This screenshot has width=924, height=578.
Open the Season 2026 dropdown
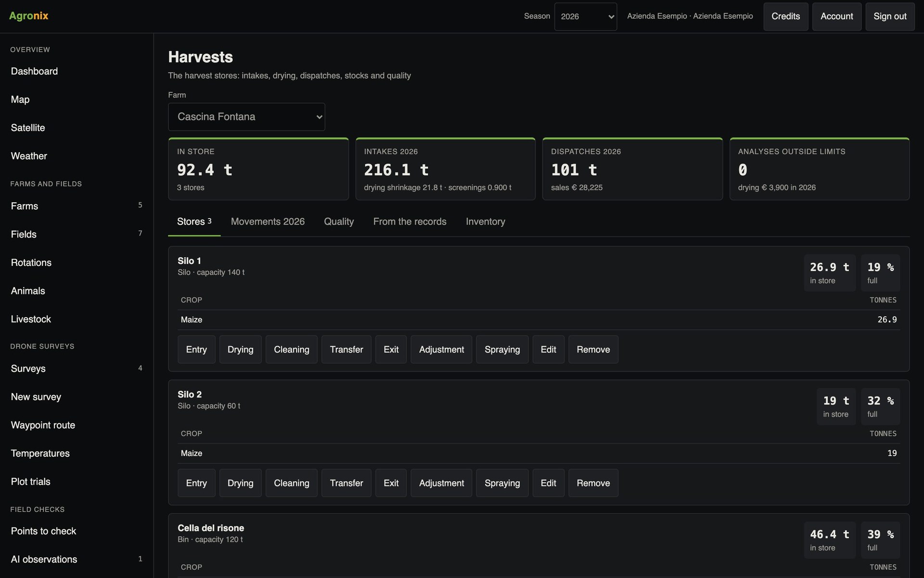585,16
